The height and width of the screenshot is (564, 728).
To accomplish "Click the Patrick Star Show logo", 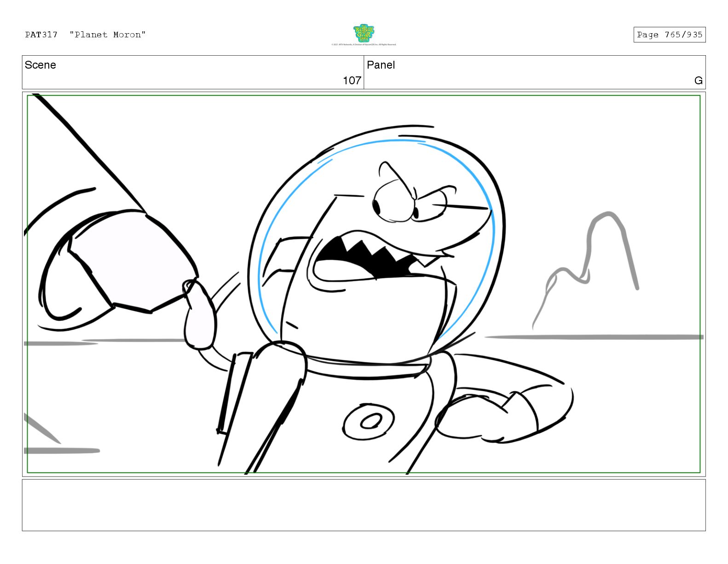I will pos(364,33).
